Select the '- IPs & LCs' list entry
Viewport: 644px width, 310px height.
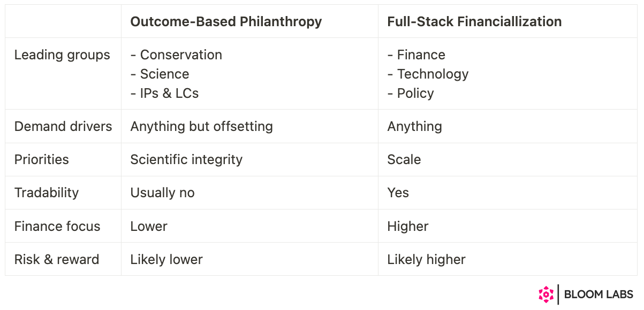(165, 94)
